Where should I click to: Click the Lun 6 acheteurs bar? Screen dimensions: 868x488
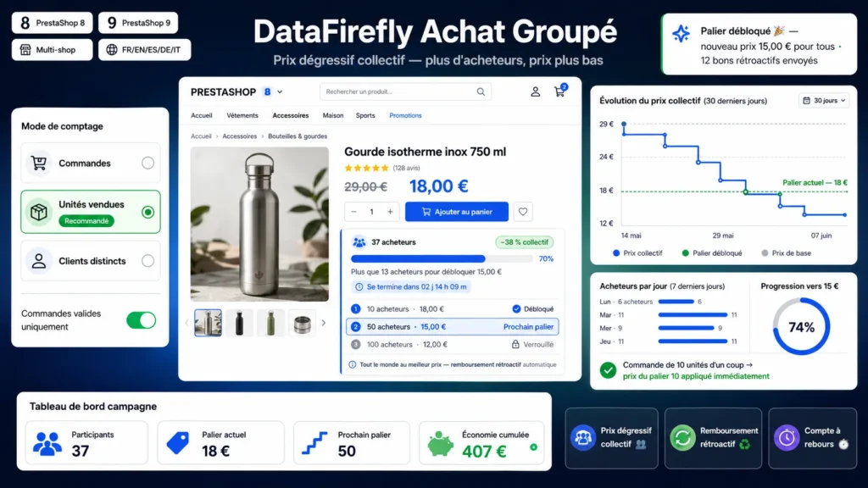tap(676, 302)
